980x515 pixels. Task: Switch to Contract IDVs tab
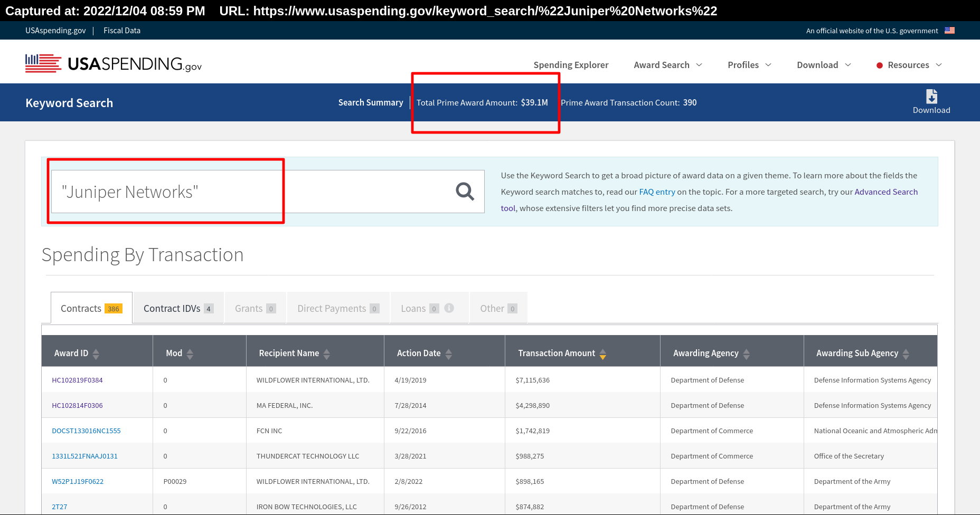(x=178, y=308)
